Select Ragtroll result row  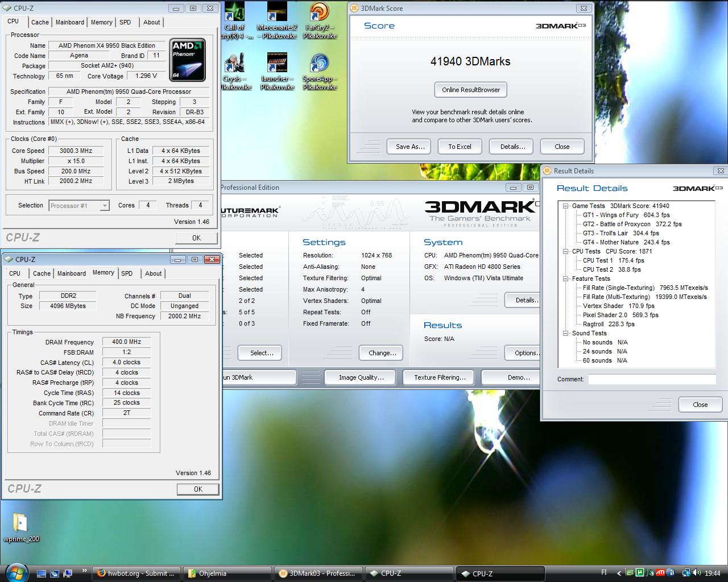point(609,325)
